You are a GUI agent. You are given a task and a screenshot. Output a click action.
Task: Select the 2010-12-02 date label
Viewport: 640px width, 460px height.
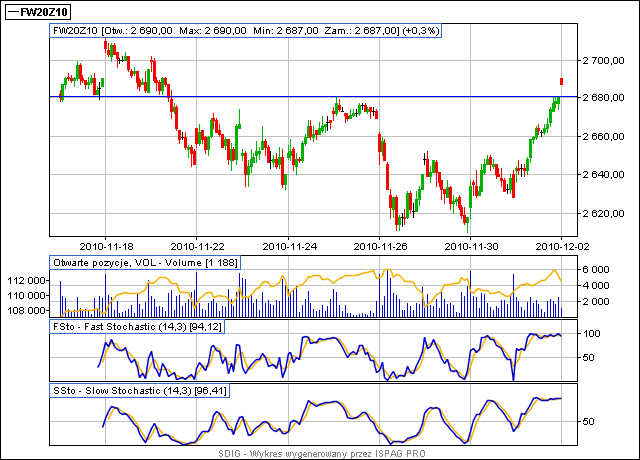pos(562,247)
